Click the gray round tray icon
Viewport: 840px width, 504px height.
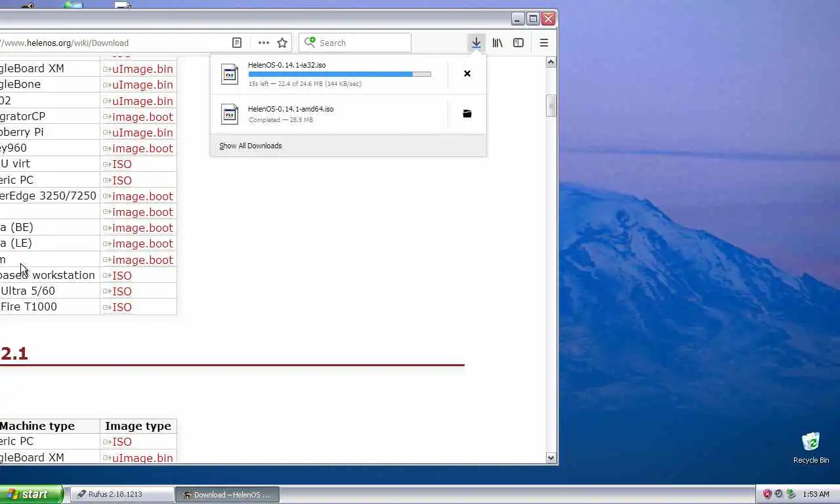tap(779, 494)
